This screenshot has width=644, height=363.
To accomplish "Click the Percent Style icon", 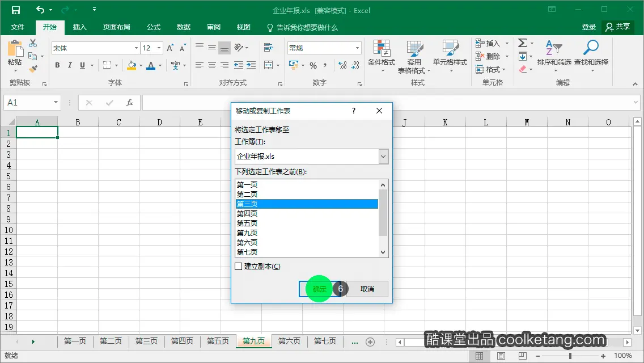I will (313, 65).
